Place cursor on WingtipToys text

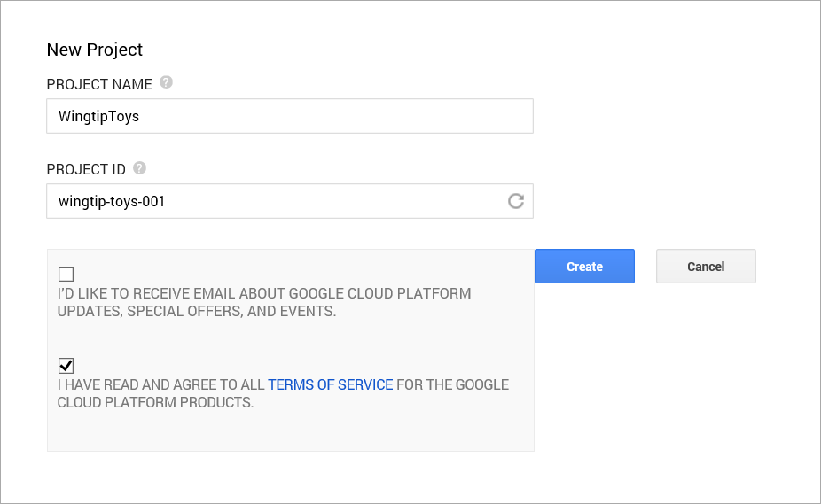(x=98, y=116)
